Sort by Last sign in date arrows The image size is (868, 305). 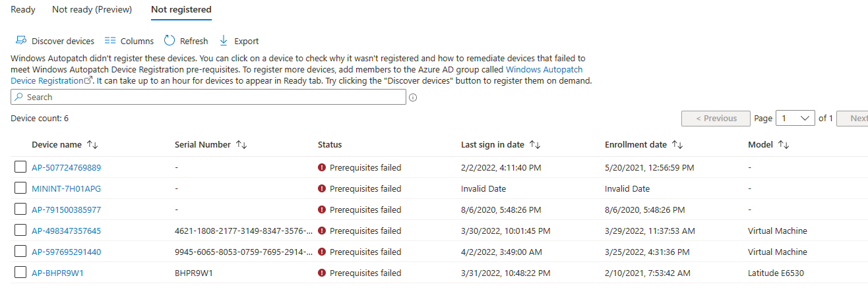536,145
